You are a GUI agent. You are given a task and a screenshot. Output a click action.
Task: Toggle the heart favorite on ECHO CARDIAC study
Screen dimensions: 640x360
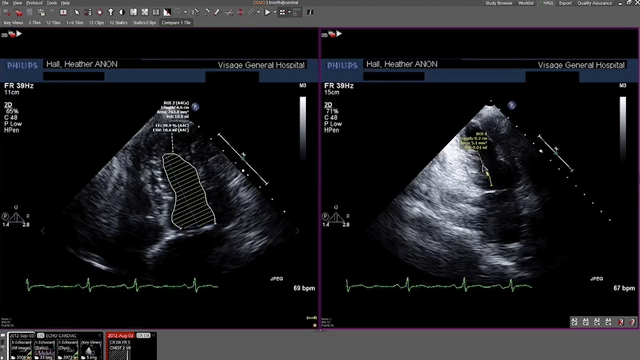(x=100, y=335)
